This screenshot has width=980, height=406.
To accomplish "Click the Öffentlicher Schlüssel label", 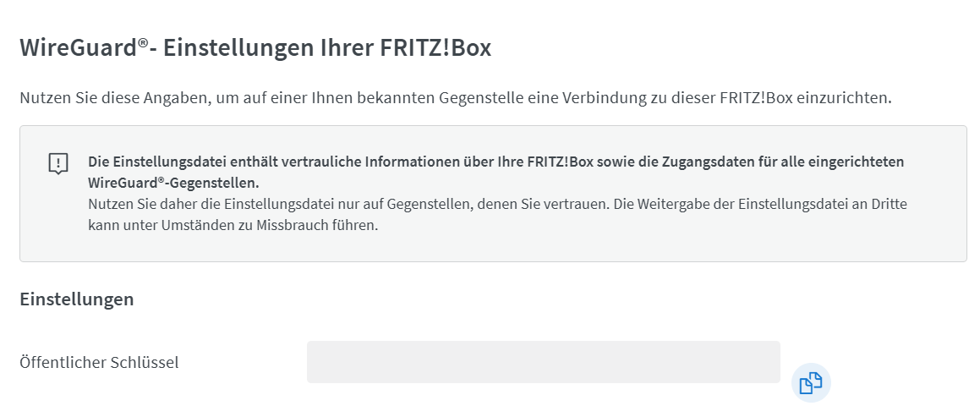I will point(99,363).
